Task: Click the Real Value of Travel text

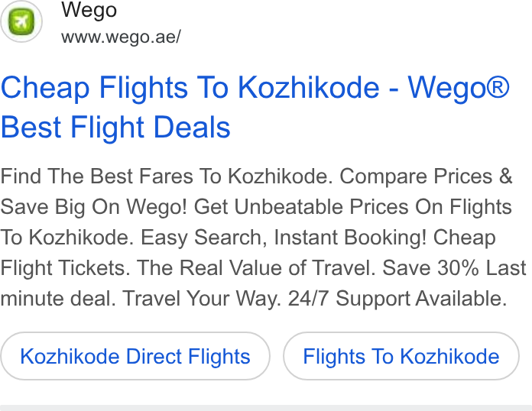Action: tap(256, 268)
